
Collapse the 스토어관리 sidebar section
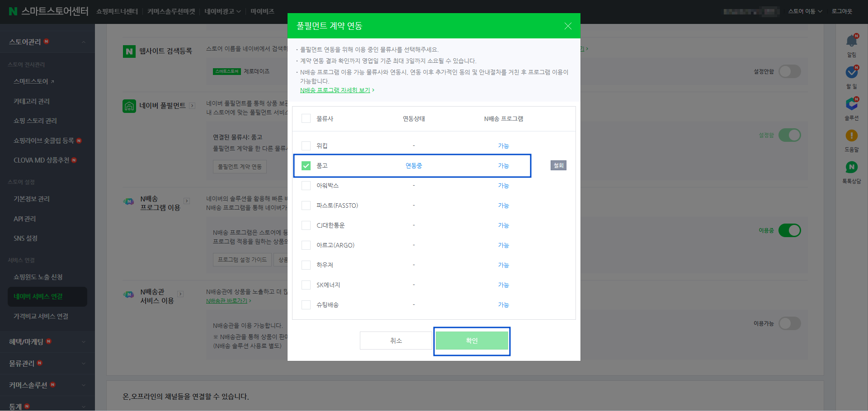pos(47,42)
